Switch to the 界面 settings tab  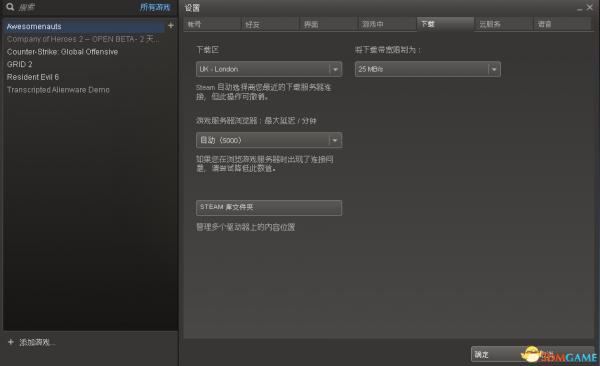[x=329, y=24]
